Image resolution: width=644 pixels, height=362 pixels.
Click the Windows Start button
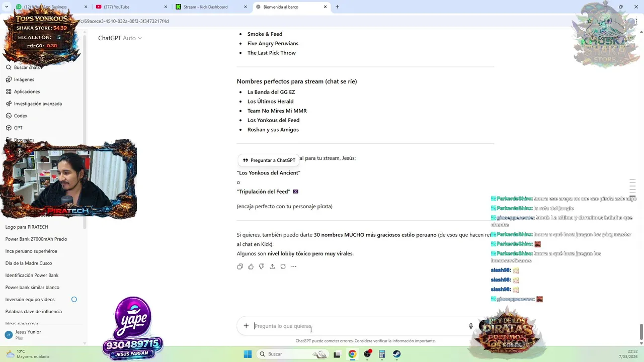pyautogui.click(x=248, y=354)
